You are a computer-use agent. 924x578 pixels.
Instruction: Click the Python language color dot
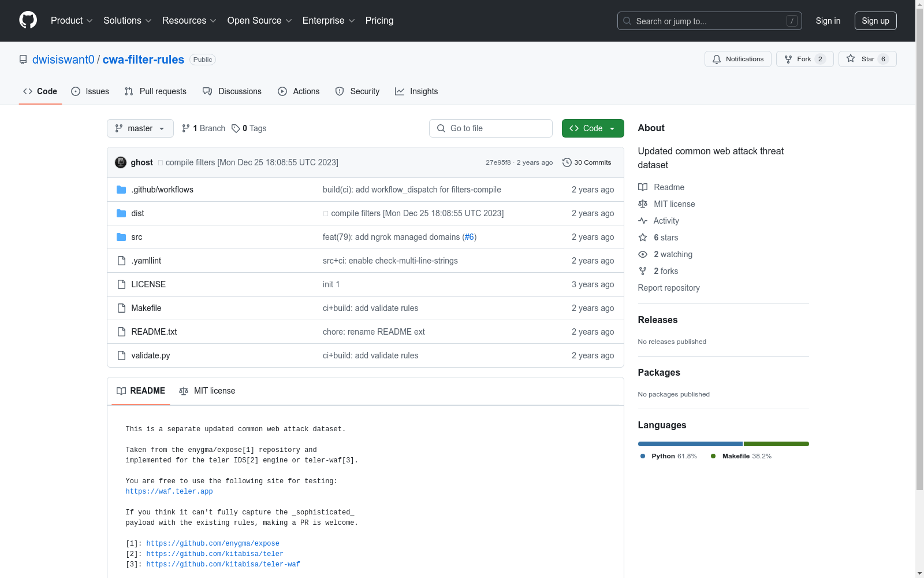(x=643, y=456)
